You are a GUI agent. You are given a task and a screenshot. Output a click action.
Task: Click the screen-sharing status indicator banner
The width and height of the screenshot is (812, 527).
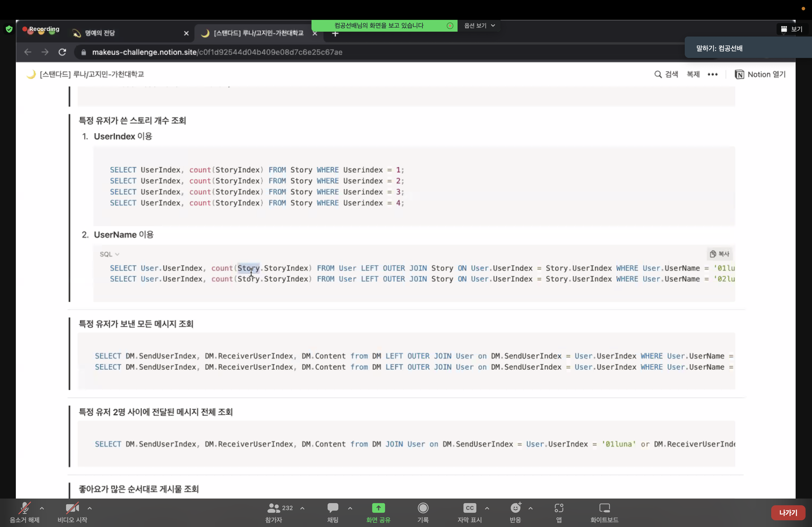384,25
